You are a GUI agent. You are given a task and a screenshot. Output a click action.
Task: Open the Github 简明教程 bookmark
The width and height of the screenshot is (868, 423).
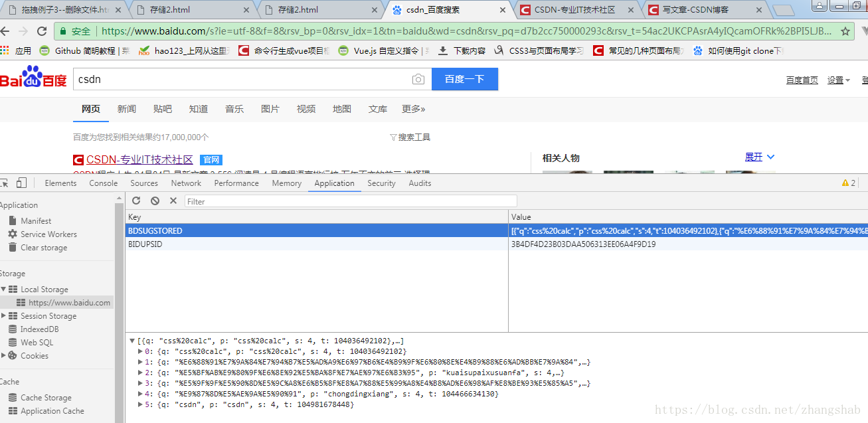click(85, 50)
